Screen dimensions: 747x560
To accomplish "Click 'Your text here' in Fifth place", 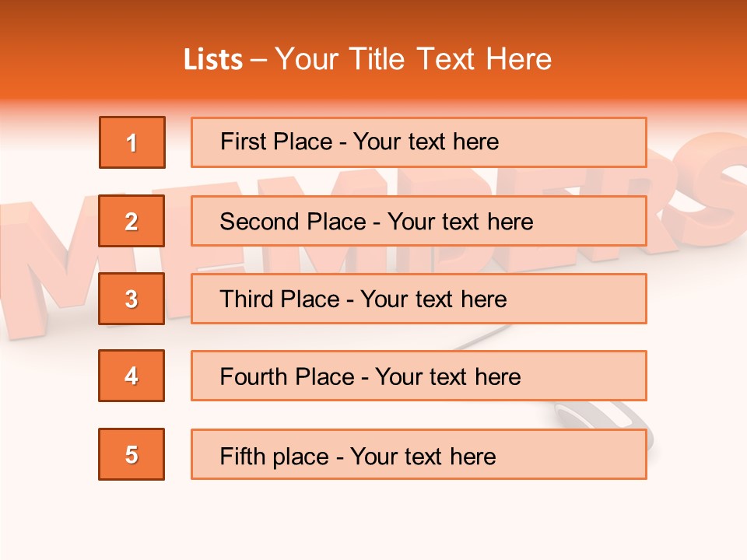I will (x=423, y=457).
